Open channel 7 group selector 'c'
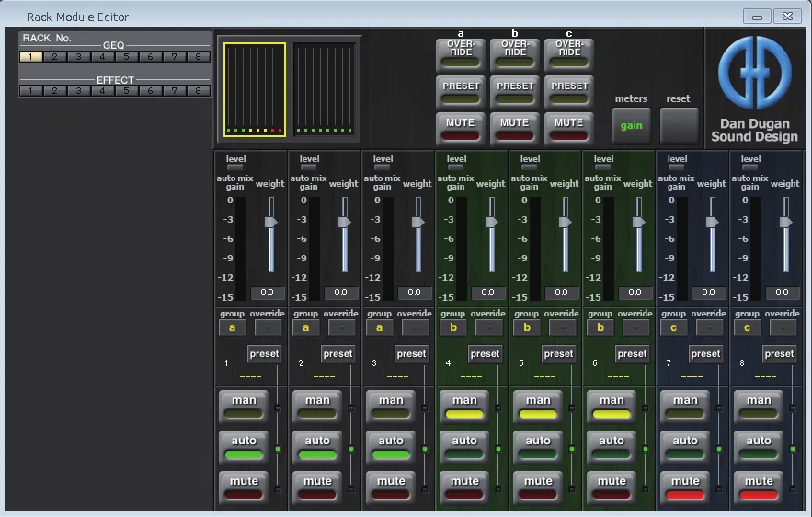 point(674,327)
